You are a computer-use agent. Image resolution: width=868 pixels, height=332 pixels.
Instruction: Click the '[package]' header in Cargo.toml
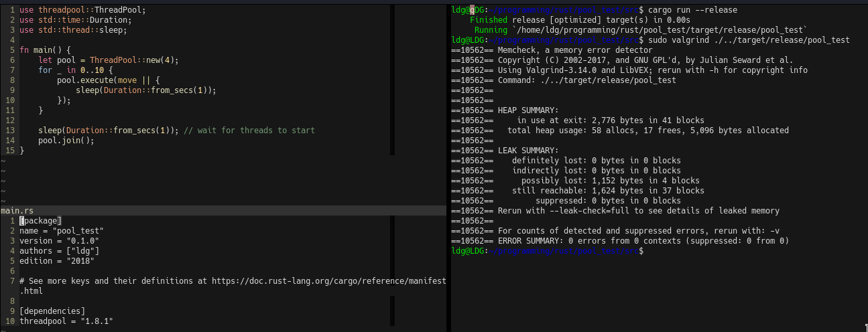click(x=40, y=221)
